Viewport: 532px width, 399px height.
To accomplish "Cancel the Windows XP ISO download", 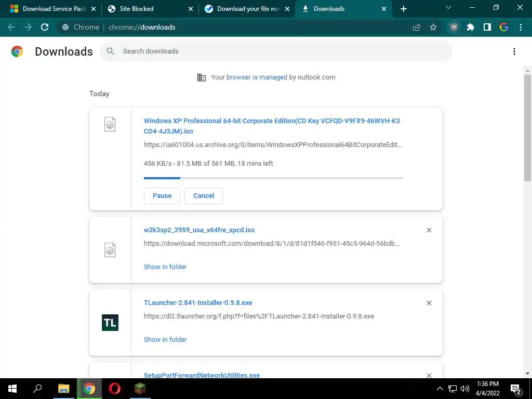I will pyautogui.click(x=204, y=196).
